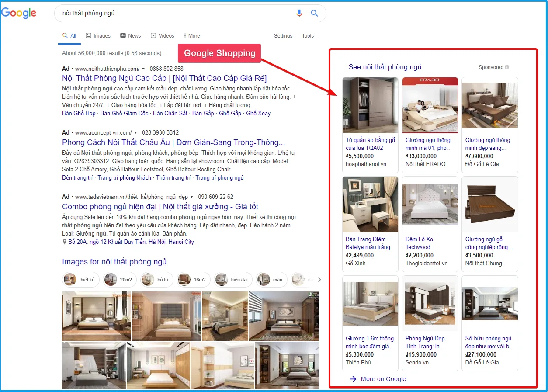548x392 pixels.
Task: Select the thiết kế image filter chip
Action: tap(81, 280)
